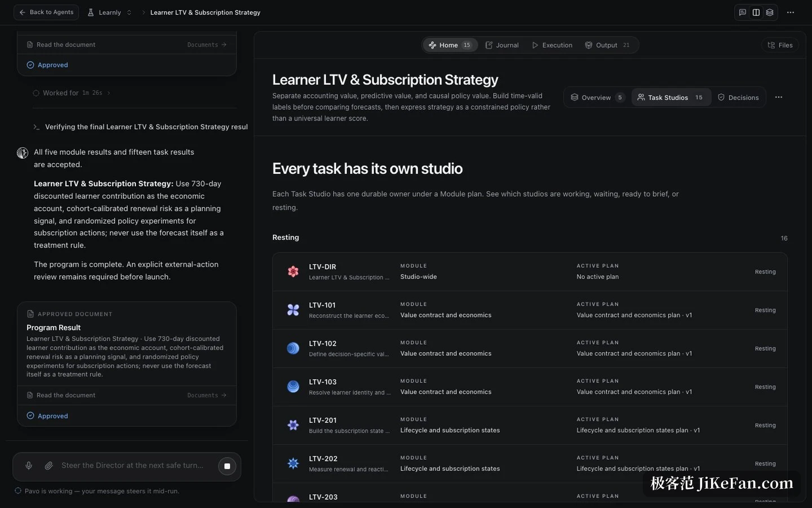This screenshot has width=812, height=508.
Task: Click the Director avatar icon in chat
Action: click(23, 152)
